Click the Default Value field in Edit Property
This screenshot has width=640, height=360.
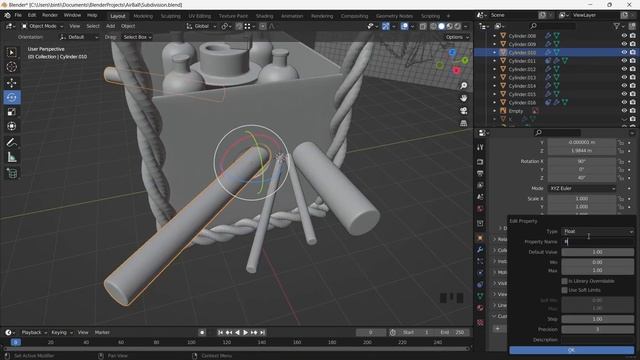598,252
